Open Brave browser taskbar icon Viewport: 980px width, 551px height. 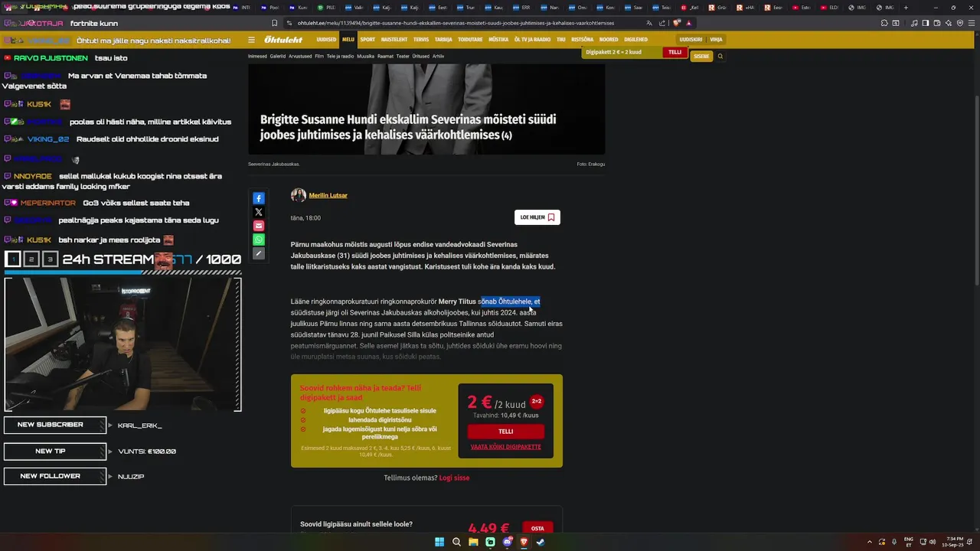click(524, 542)
